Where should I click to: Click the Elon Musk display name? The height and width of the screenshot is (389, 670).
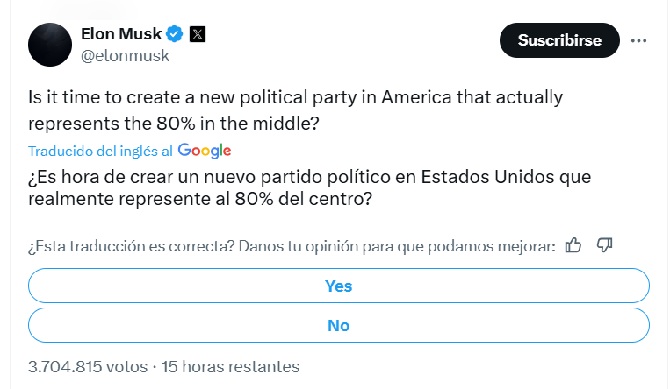pyautogui.click(x=121, y=34)
